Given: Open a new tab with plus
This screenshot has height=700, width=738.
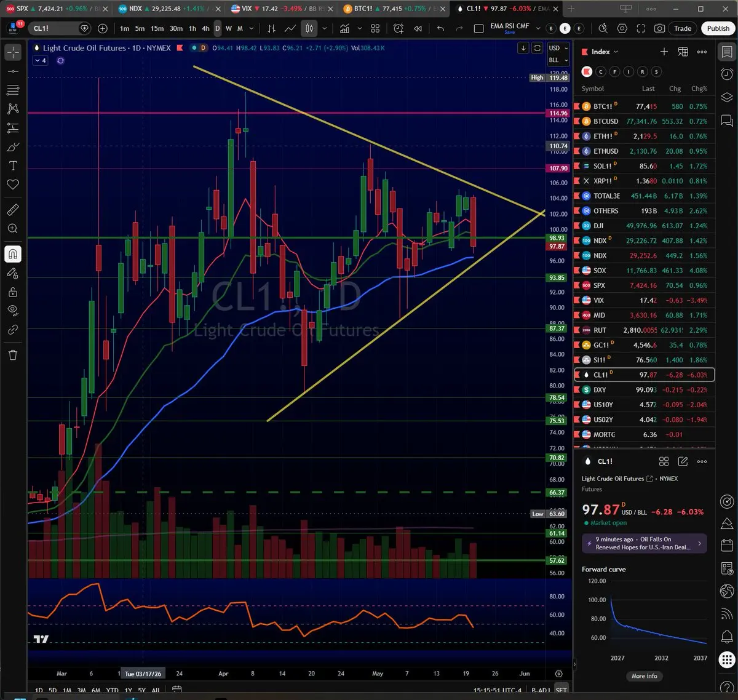Looking at the screenshot, I should 571,9.
